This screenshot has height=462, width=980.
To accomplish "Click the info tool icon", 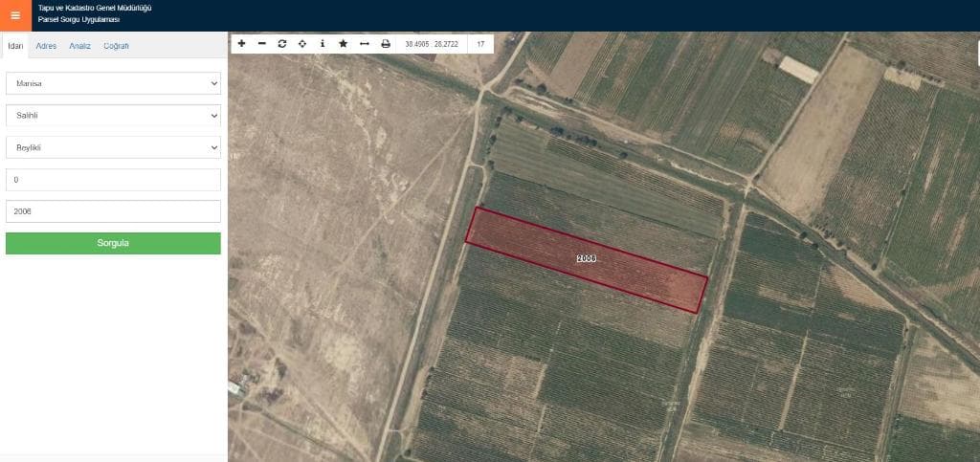I will point(323,44).
